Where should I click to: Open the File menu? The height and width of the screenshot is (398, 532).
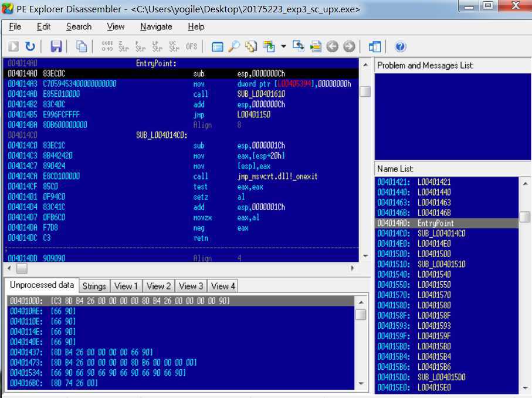tap(15, 26)
